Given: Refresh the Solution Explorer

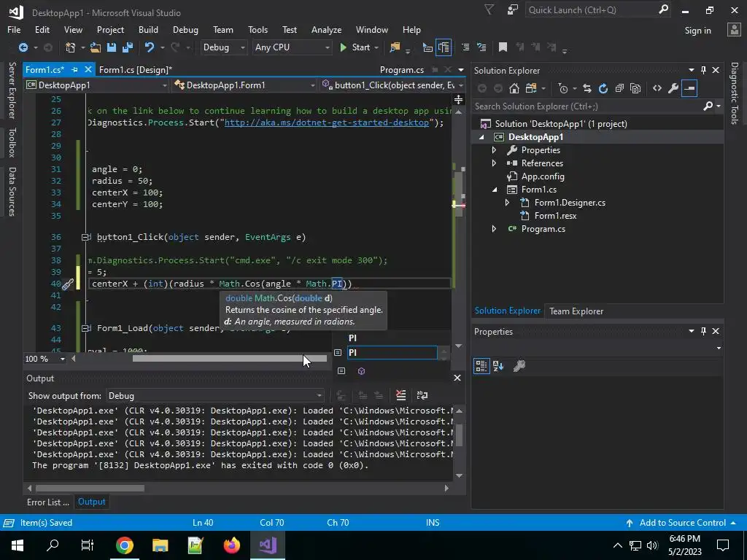Looking at the screenshot, I should (603, 88).
